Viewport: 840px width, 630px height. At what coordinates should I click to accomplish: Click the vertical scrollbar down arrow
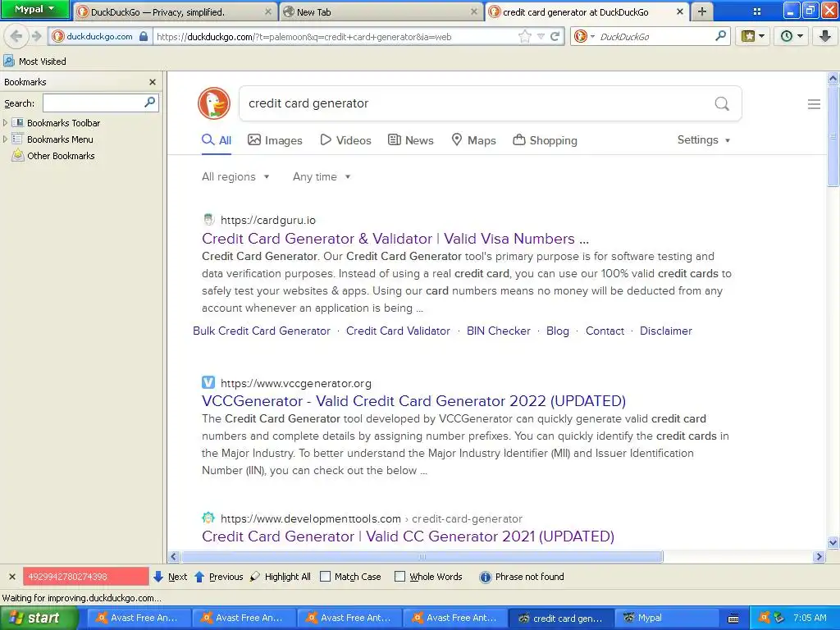pos(833,543)
